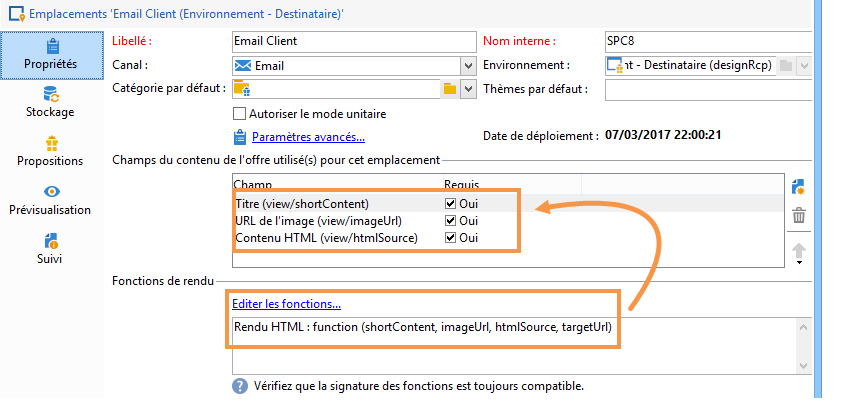Open the Propositions section with the gift icon
Viewport: 850px width, 415px height.
pyautogui.click(x=50, y=151)
